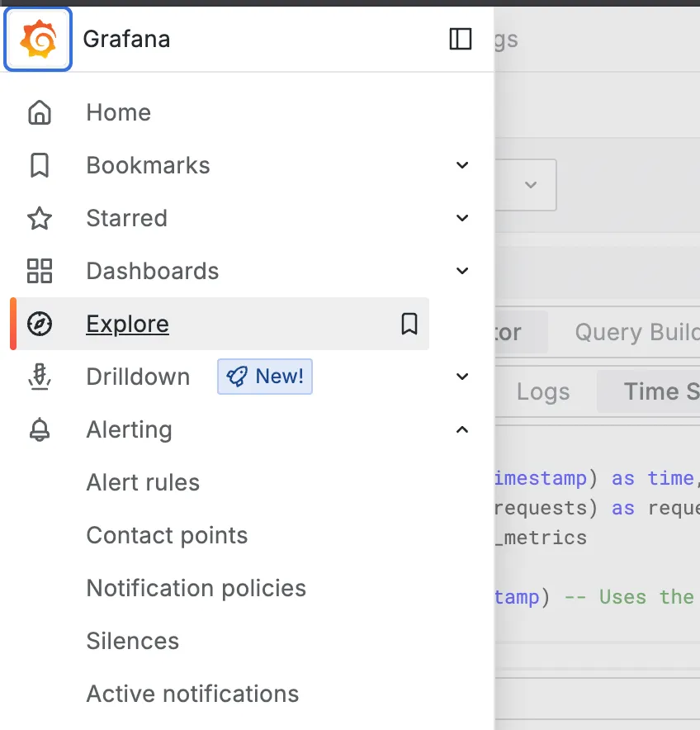The height and width of the screenshot is (730, 700).
Task: Expand the Dashboards section chevron
Action: (x=462, y=271)
